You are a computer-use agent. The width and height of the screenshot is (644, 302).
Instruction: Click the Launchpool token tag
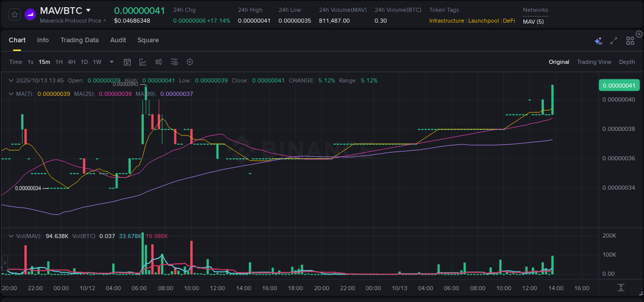483,21
